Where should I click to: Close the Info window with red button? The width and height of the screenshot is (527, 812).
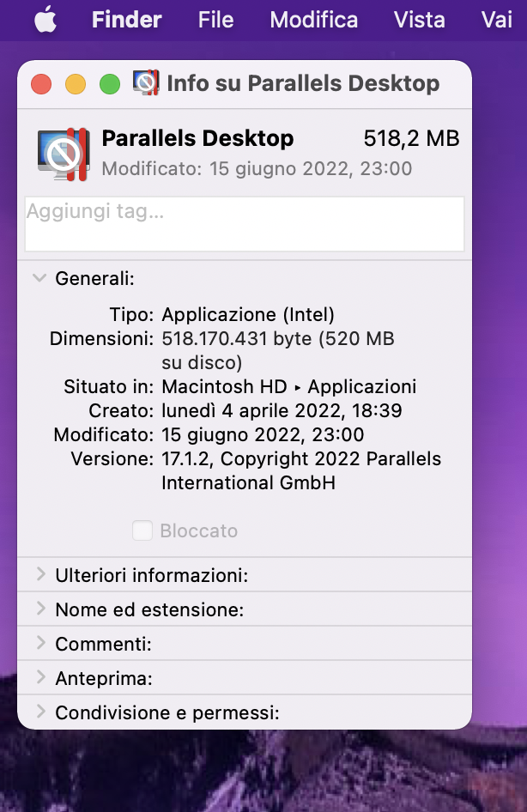41,84
